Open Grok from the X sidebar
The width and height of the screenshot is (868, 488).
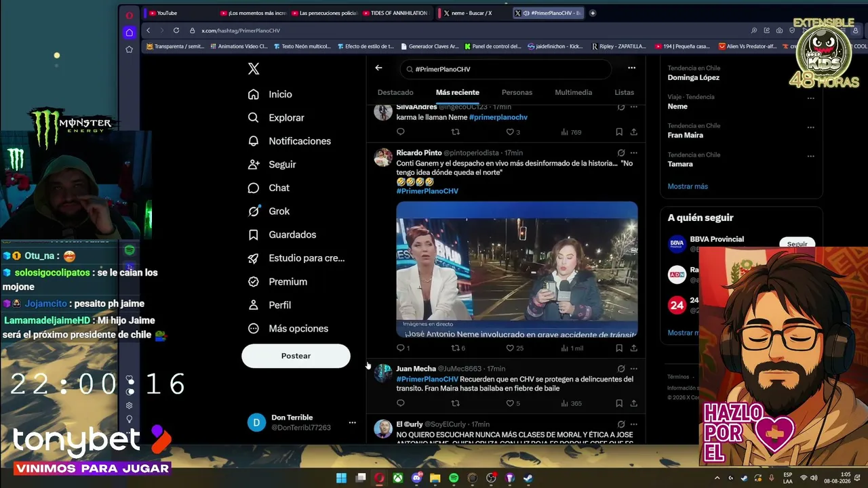click(269, 211)
